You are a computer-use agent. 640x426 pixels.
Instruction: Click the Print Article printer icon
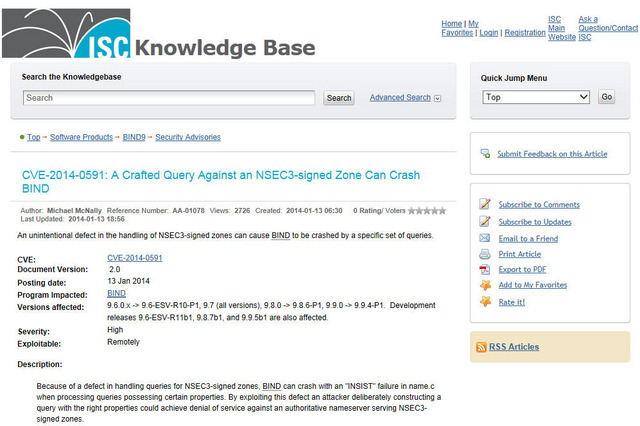pyautogui.click(x=485, y=254)
